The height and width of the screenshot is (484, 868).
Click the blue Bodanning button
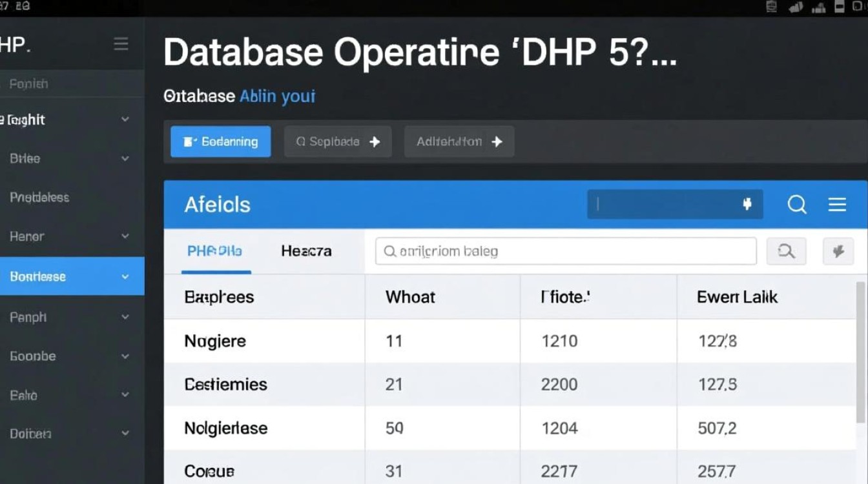point(221,141)
